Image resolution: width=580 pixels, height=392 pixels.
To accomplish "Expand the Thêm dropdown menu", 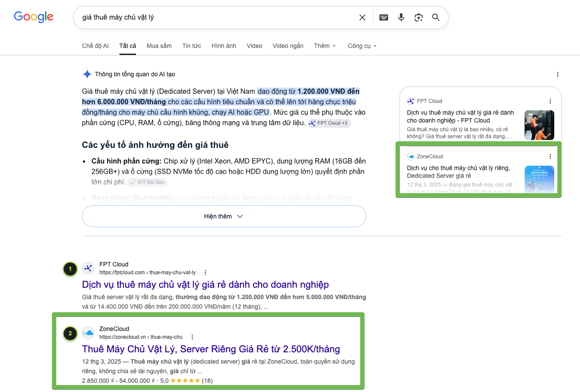I will pos(325,46).
